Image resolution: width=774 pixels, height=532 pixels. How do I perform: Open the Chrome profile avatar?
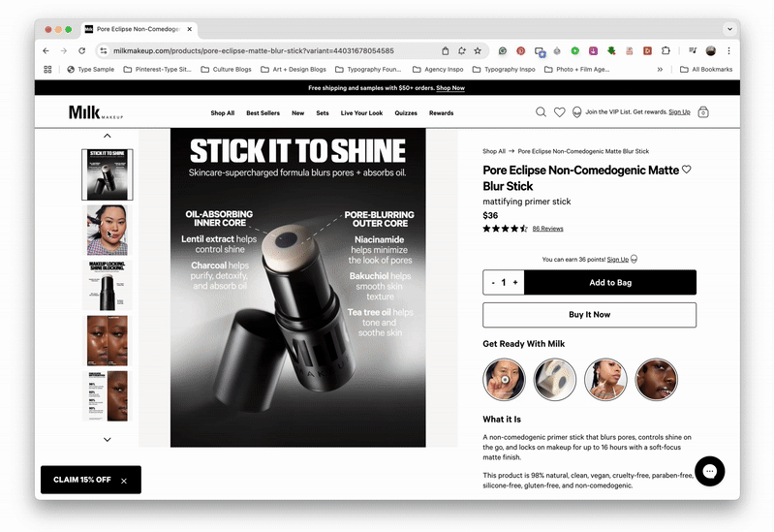(x=711, y=51)
